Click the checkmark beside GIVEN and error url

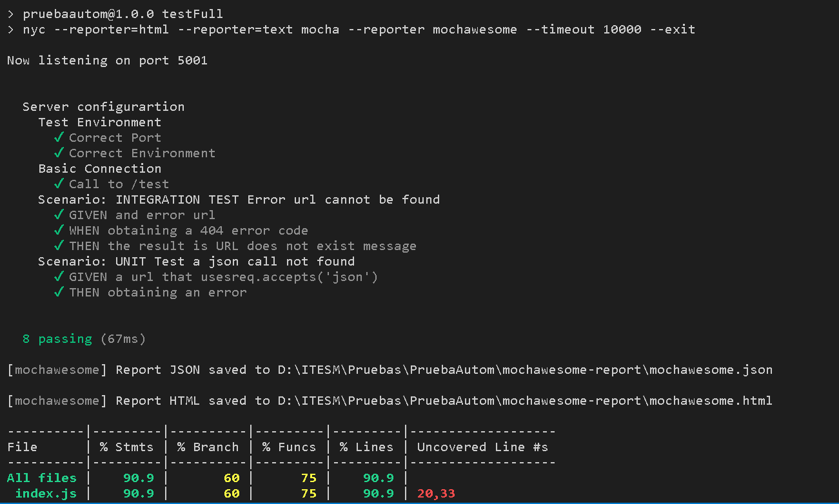click(x=59, y=215)
